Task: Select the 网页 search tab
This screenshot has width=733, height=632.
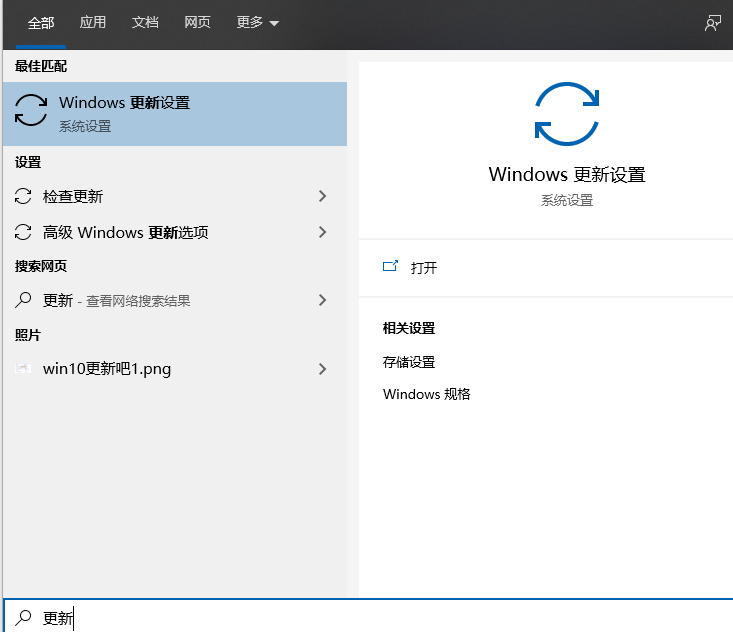Action: point(197,23)
